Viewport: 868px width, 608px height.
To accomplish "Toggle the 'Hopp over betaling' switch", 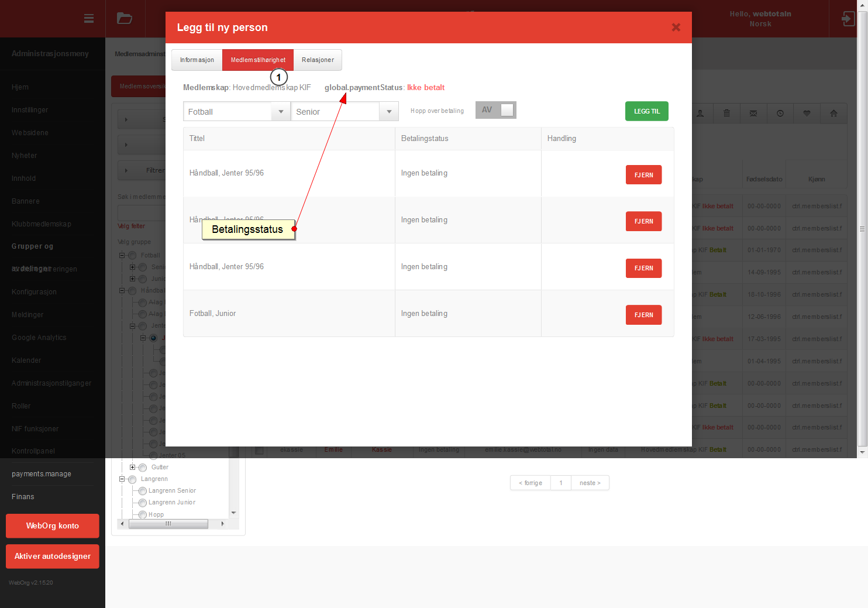I will coord(496,110).
